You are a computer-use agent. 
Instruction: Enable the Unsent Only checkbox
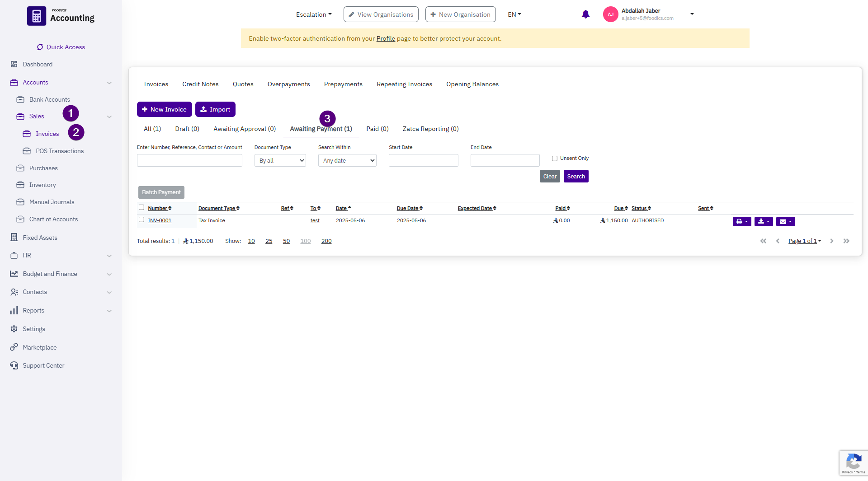coord(554,159)
